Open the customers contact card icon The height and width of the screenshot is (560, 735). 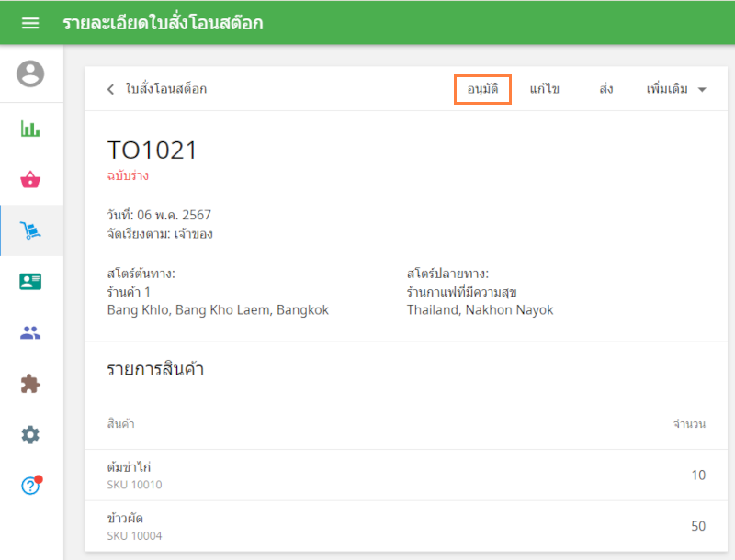tap(30, 282)
